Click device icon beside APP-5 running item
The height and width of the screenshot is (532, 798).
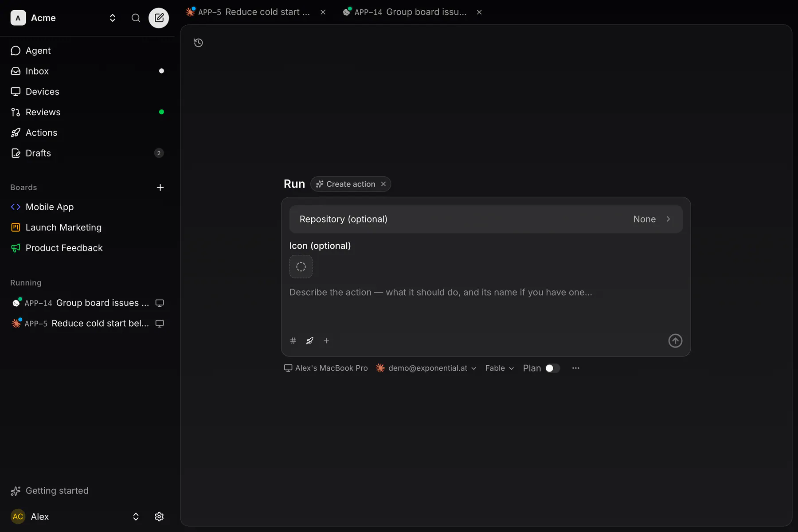pyautogui.click(x=160, y=324)
